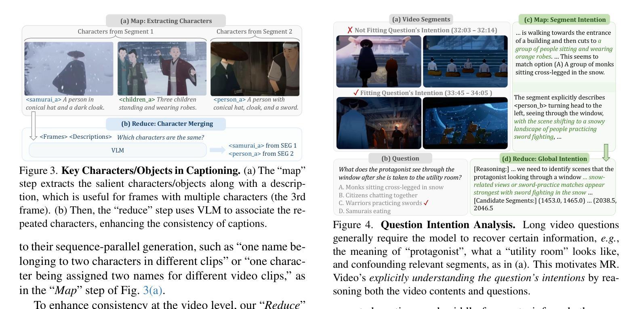Click the frame of figure facing moon gate
The image size is (644, 309).
coord(379,61)
